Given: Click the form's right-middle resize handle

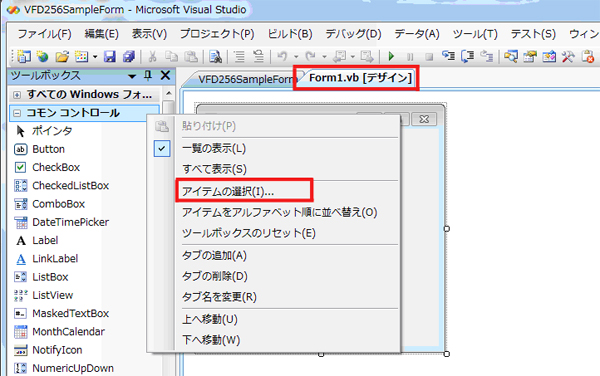Looking at the screenshot, I should tap(447, 229).
